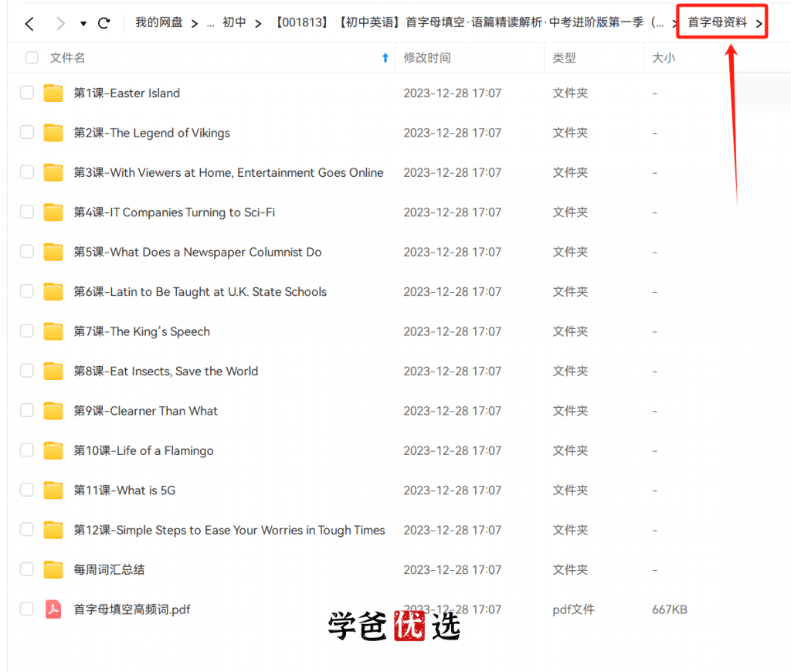791x672 pixels.
Task: Check the box for 第2课-The Legend of Vikings
Action: tap(27, 133)
